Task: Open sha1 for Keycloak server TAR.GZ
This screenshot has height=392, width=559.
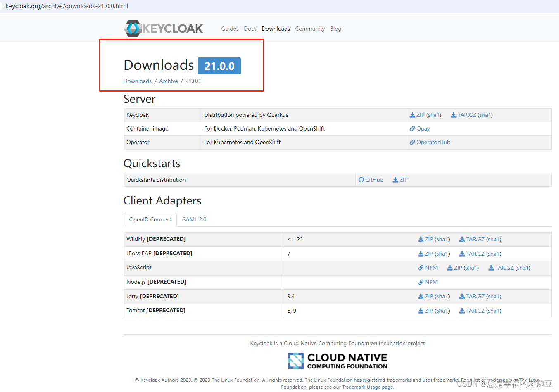Action: tap(485, 115)
